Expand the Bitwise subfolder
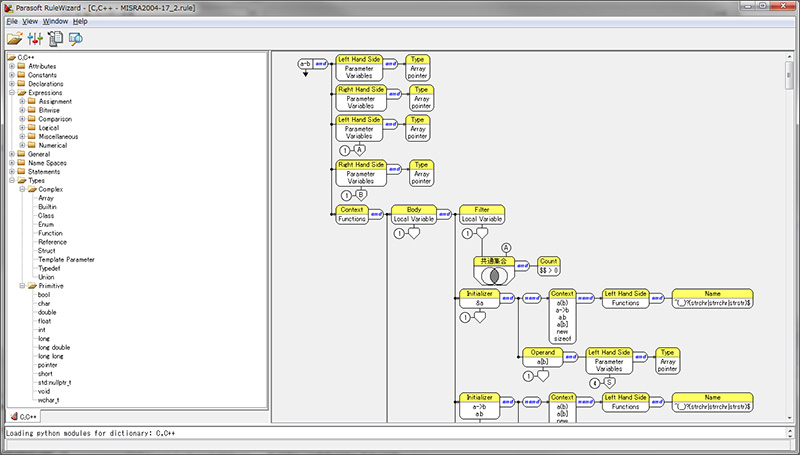This screenshot has width=800, height=455. (22, 110)
